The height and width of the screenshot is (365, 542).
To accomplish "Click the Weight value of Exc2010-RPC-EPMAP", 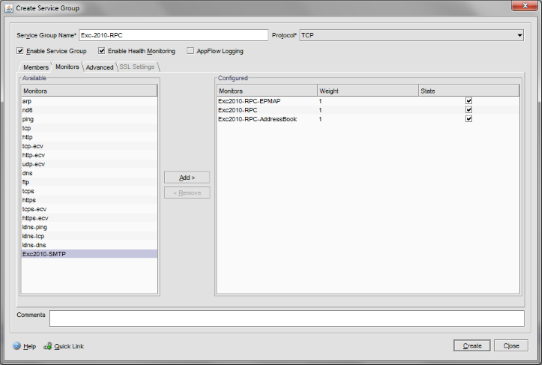I will (x=320, y=101).
